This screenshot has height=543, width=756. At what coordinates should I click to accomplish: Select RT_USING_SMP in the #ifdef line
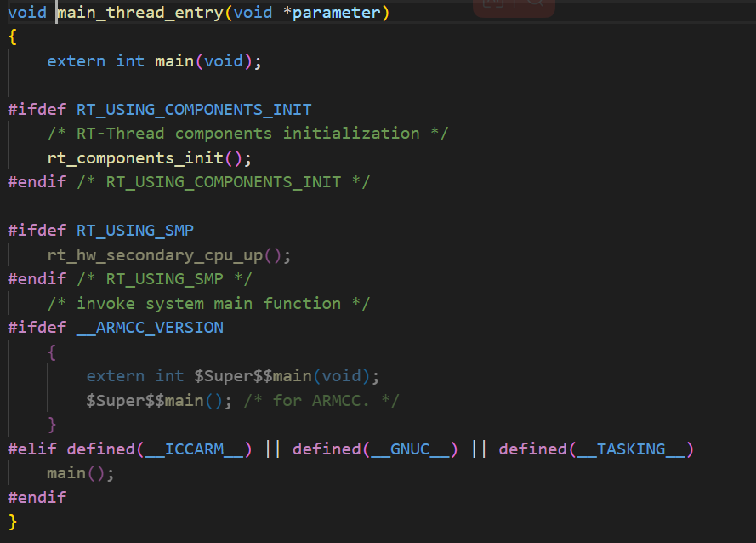(x=135, y=231)
